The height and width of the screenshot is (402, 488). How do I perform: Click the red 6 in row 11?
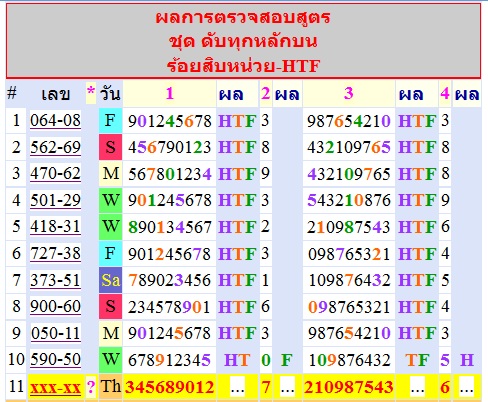[445, 387]
